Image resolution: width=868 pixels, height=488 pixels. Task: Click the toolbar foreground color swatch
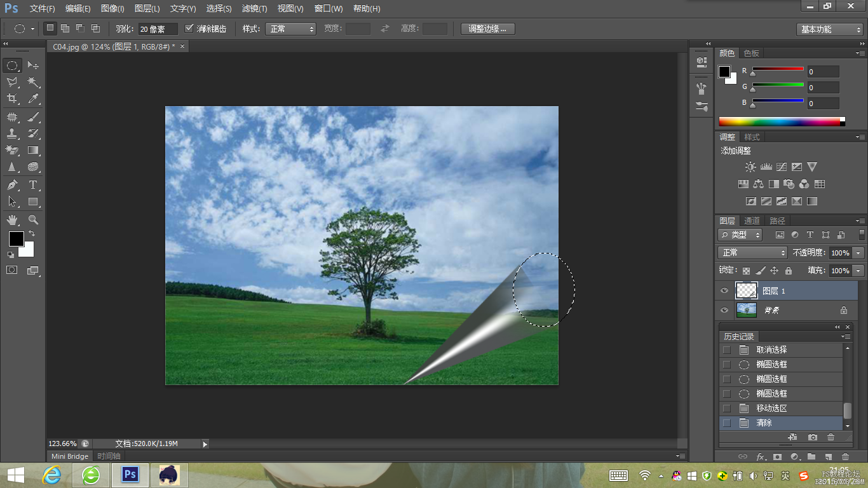(16, 239)
